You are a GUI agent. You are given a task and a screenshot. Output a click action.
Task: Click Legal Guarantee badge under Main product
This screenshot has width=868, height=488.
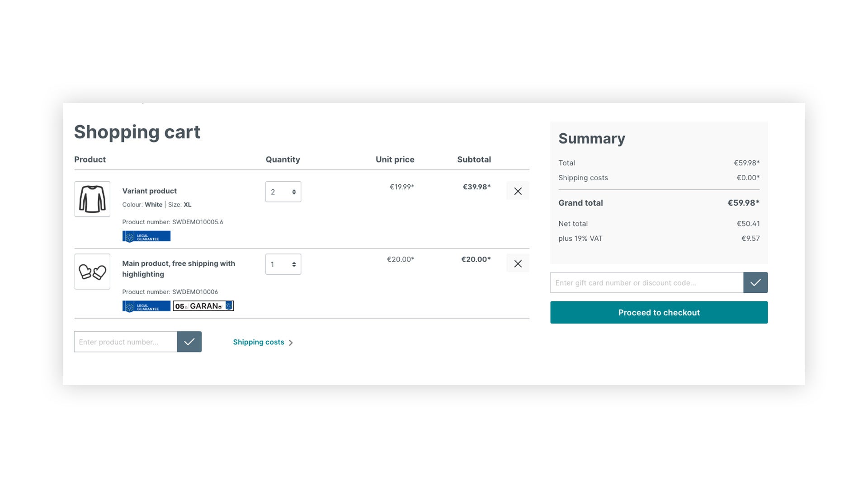click(146, 306)
